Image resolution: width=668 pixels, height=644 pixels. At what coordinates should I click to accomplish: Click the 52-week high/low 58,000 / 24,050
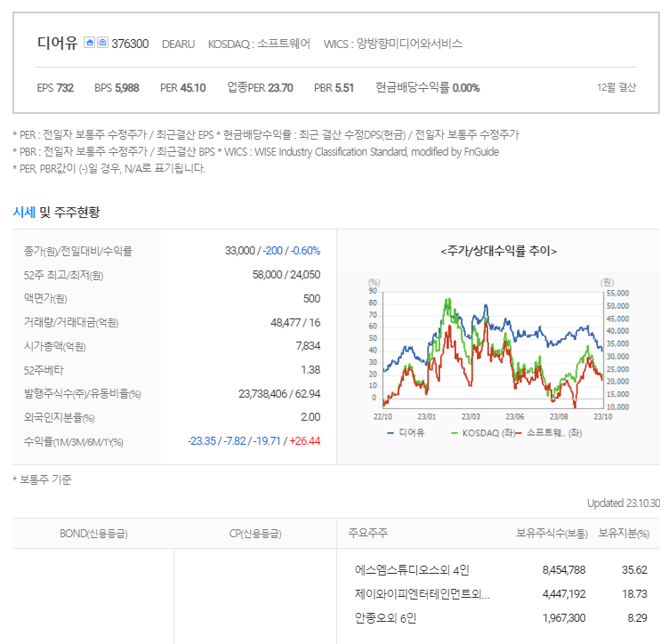(x=286, y=275)
